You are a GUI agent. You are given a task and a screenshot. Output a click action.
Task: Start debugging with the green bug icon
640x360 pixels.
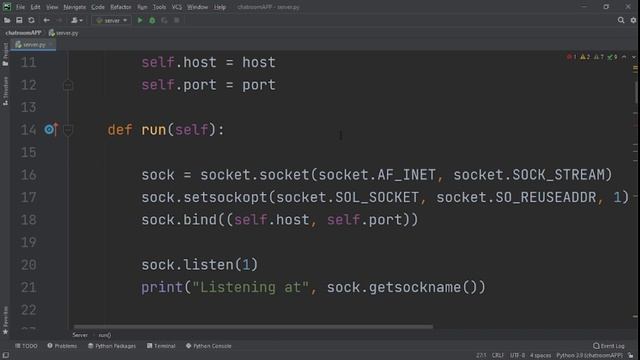(152, 20)
